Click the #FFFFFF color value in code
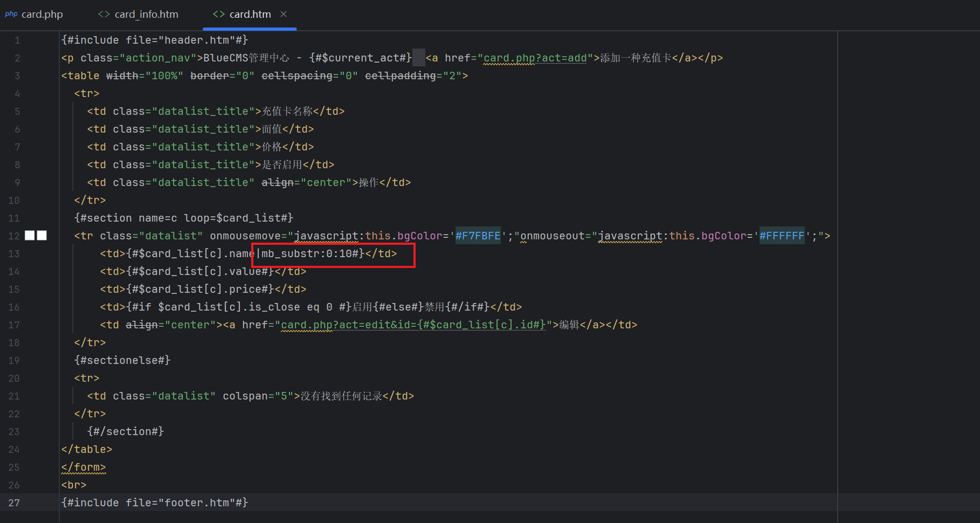The width and height of the screenshot is (980, 523). [782, 236]
